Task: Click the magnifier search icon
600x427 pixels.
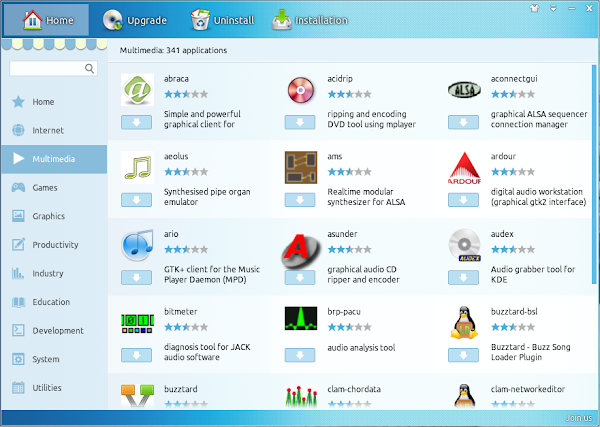Action: click(89, 68)
